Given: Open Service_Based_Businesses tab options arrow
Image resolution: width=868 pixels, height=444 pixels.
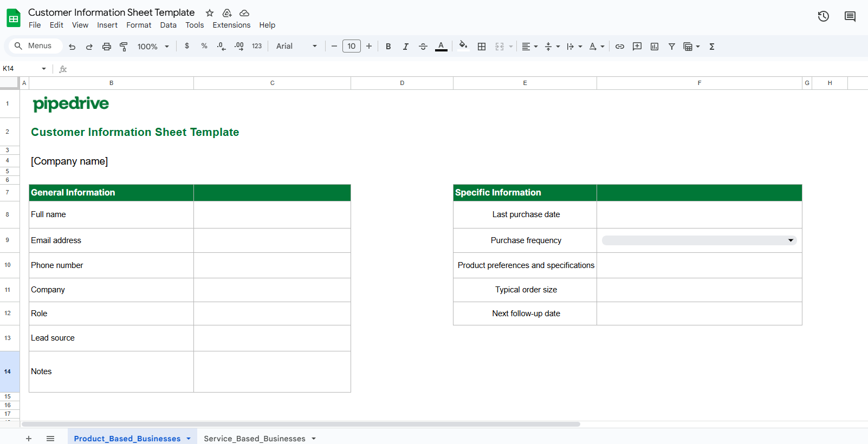Looking at the screenshot, I should (314, 439).
